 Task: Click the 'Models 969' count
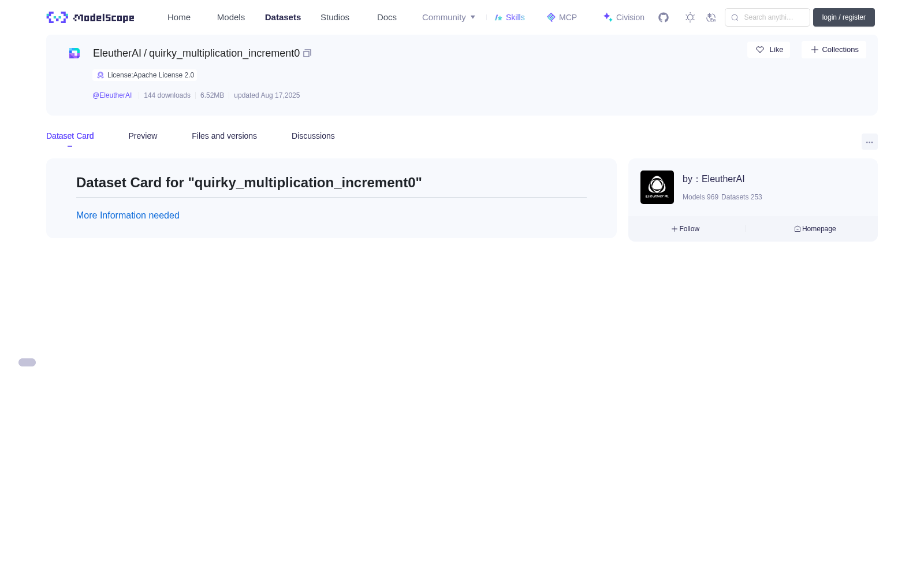pos(701,197)
